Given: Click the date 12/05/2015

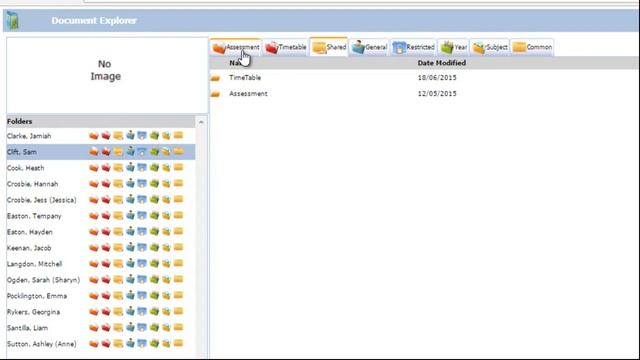Looking at the screenshot, I should [437, 93].
